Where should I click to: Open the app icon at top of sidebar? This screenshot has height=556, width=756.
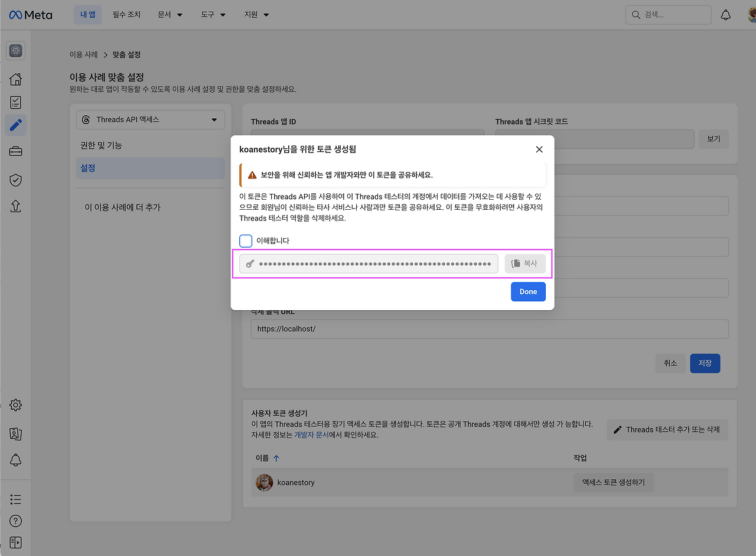16,51
